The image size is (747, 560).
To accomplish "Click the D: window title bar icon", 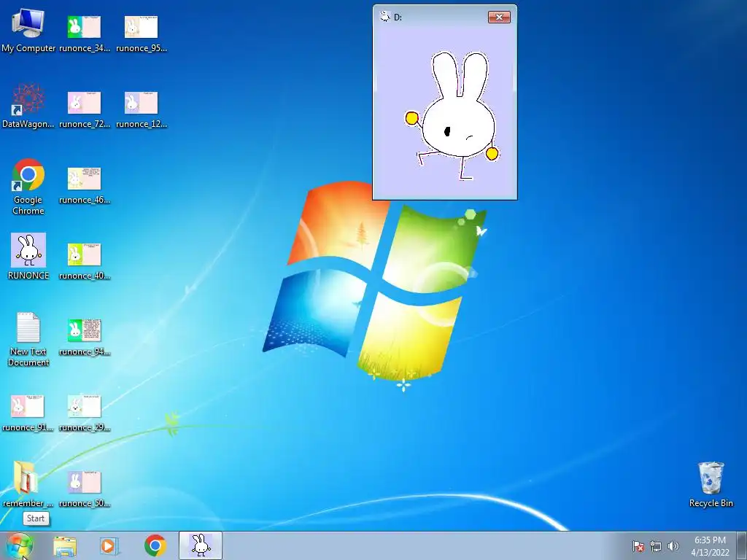I will 385,17.
